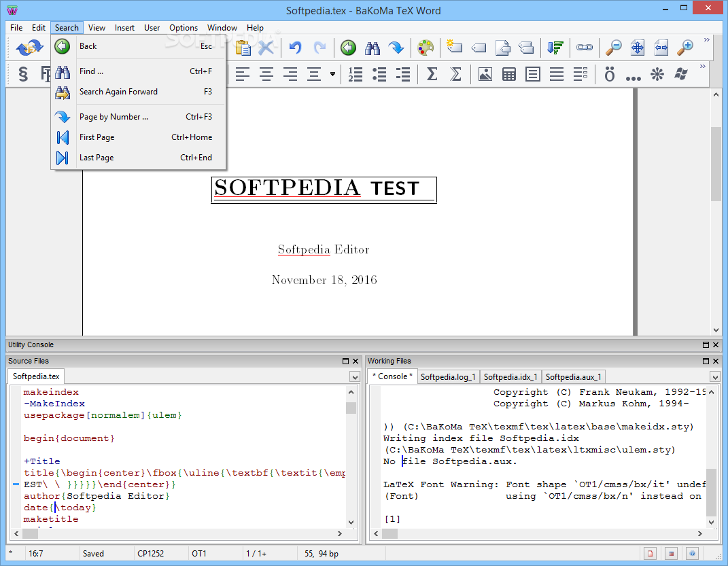
Task: Click the chain link icon
Action: point(585,48)
